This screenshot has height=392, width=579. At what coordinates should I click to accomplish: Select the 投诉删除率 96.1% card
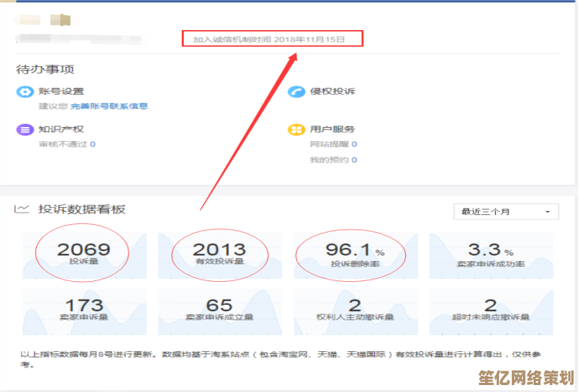[x=356, y=255]
